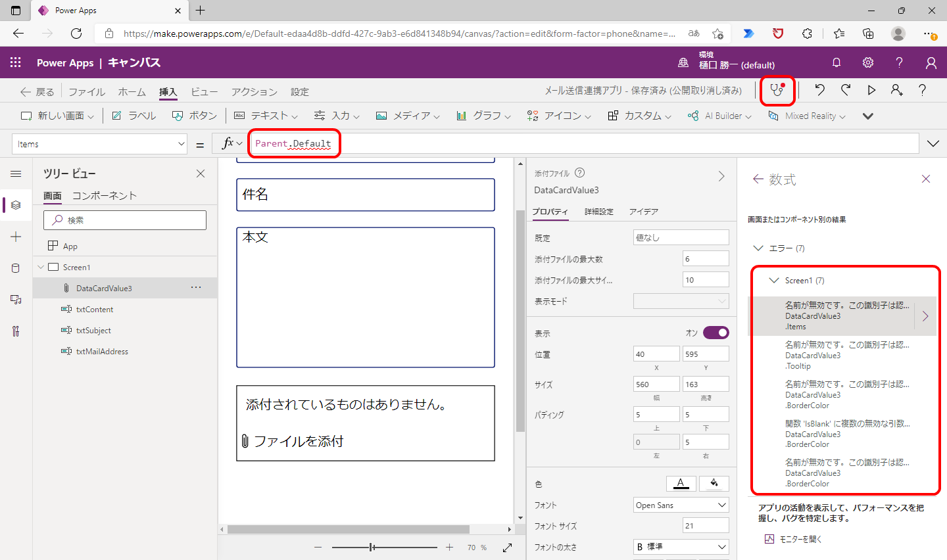This screenshot has width=947, height=560.
Task: Switch to アイデア properties tab
Action: (643, 212)
